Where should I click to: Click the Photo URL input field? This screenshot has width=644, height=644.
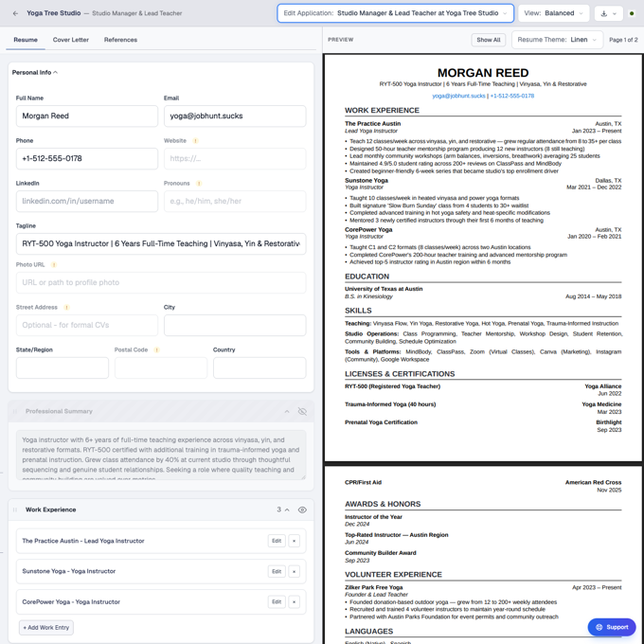161,282
